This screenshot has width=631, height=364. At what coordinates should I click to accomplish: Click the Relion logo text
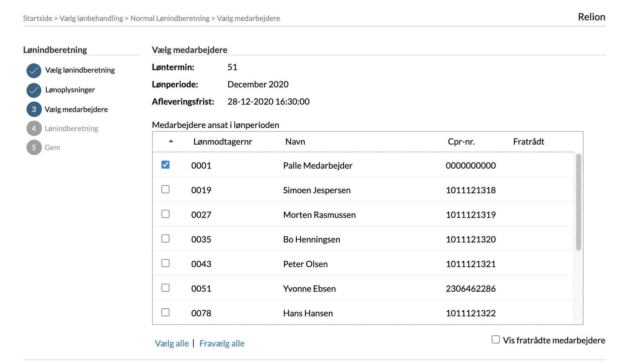[592, 17]
